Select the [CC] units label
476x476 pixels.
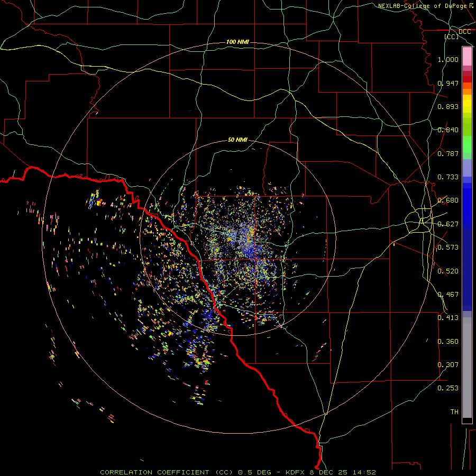point(452,36)
